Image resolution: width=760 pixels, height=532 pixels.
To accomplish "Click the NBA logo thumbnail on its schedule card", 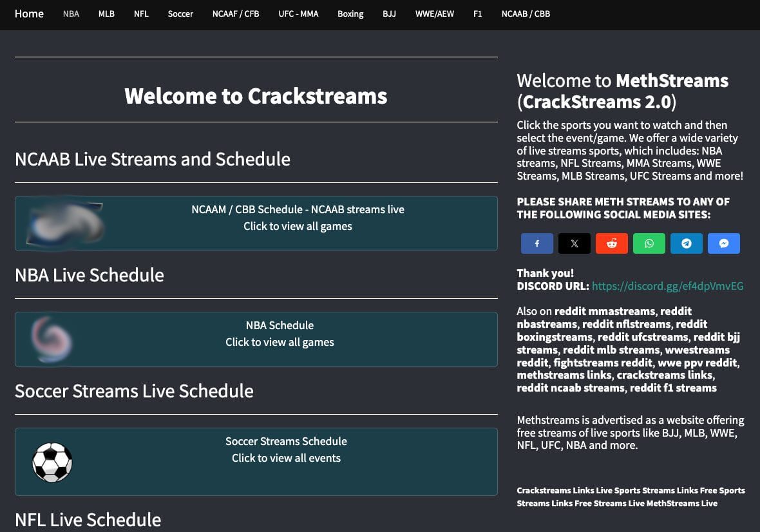I will point(52,339).
